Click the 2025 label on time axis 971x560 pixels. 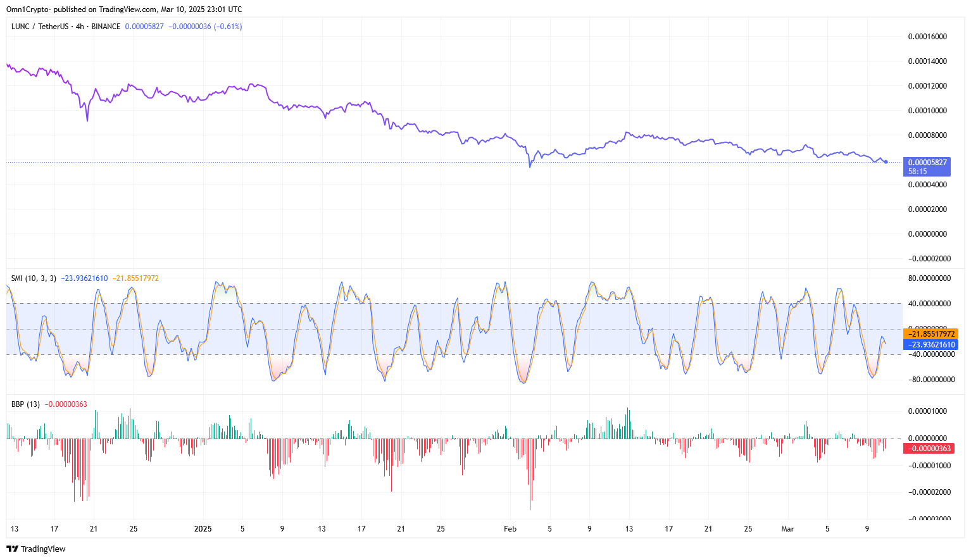pos(203,529)
